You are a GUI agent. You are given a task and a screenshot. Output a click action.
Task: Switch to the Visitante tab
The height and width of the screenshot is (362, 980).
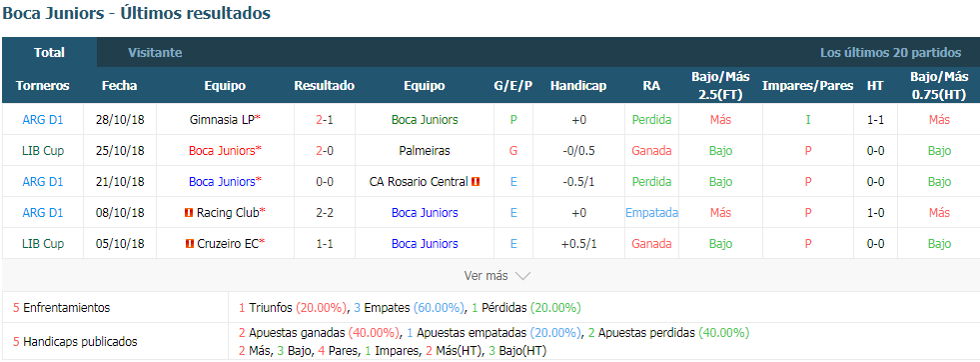click(x=155, y=53)
